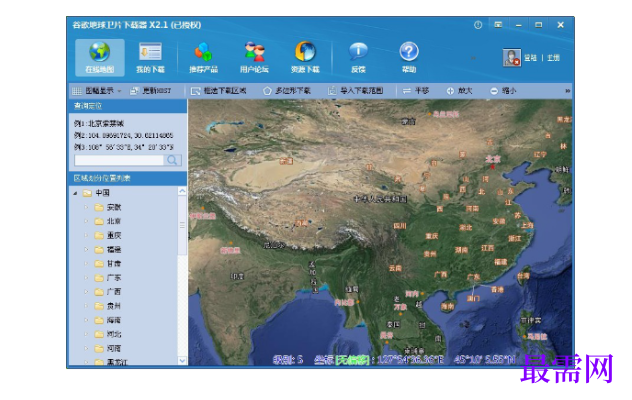
Task: Click the 注册 register link
Action: [553, 58]
